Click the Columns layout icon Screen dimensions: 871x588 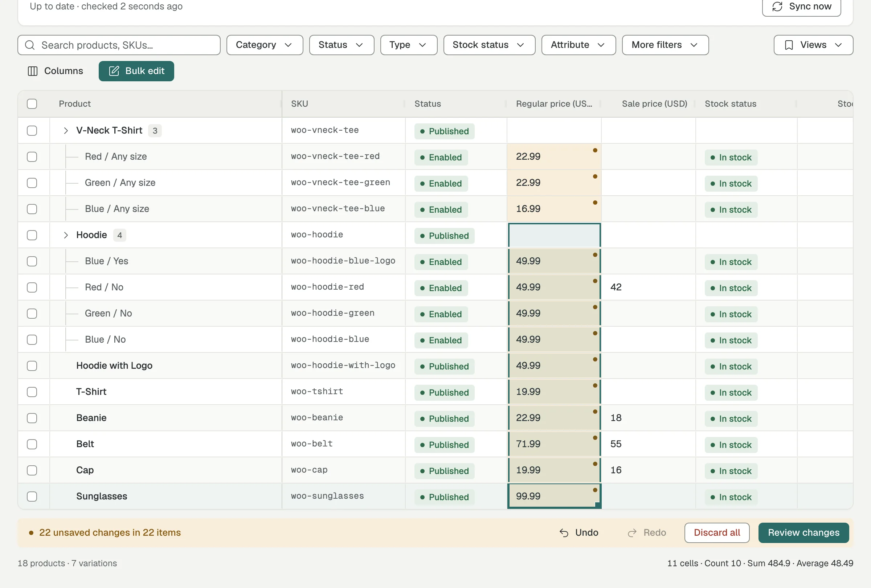click(33, 71)
